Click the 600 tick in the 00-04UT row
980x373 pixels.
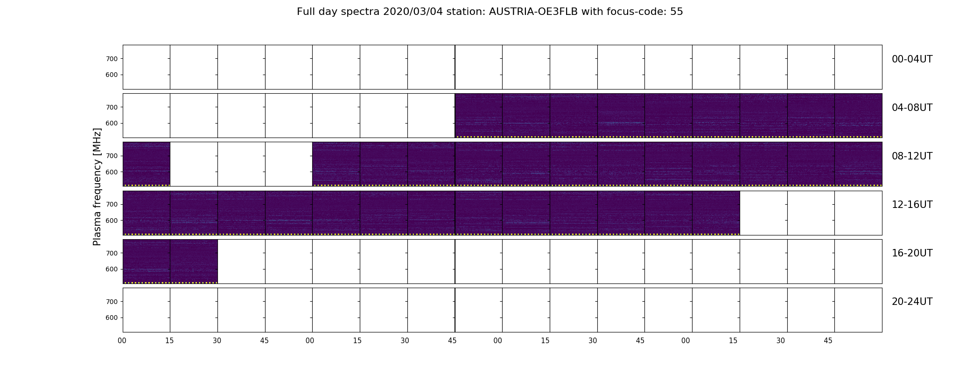point(112,75)
